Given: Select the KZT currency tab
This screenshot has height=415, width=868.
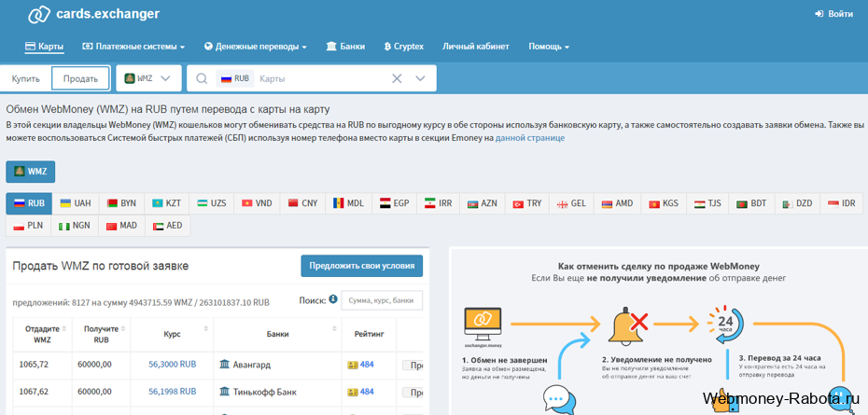Looking at the screenshot, I should (167, 203).
